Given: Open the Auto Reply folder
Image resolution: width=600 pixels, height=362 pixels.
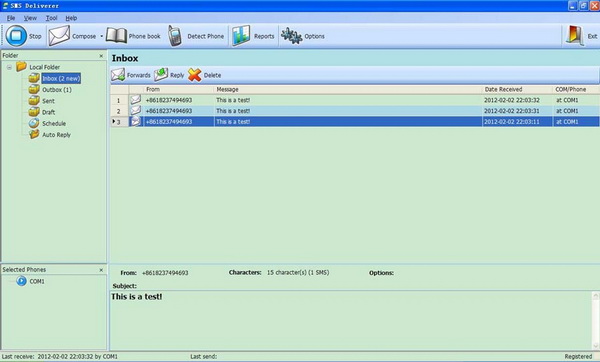Looking at the screenshot, I should (56, 135).
